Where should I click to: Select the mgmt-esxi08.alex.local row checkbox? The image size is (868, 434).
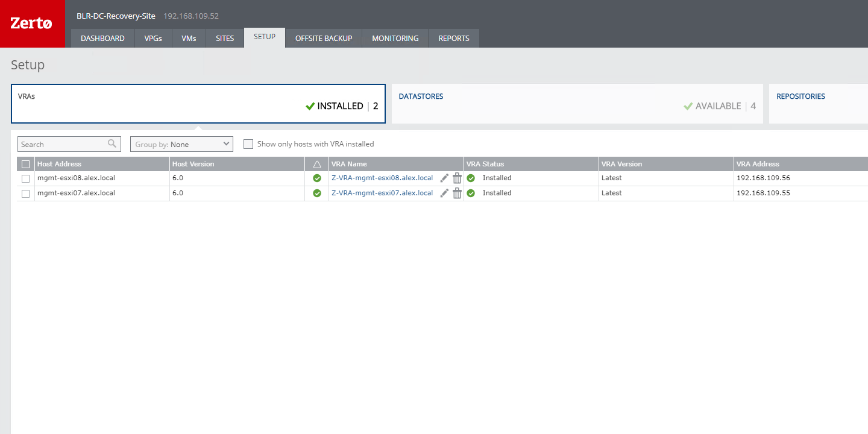[25, 178]
